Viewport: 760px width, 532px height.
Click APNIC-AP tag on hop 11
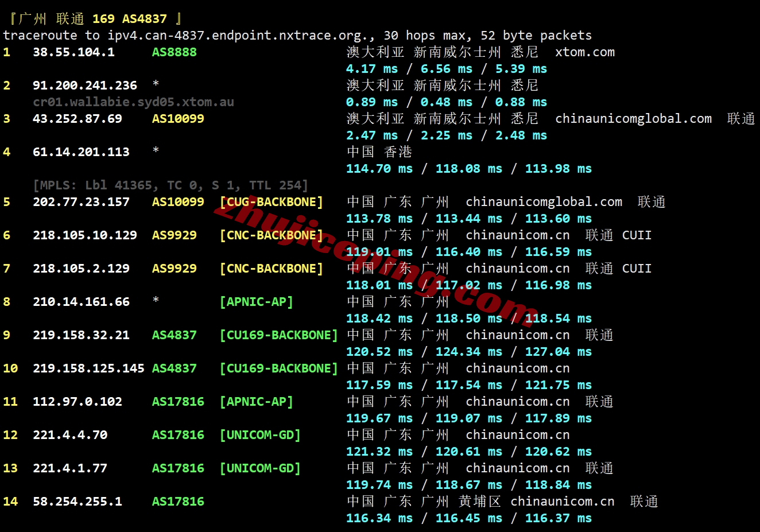tap(257, 402)
